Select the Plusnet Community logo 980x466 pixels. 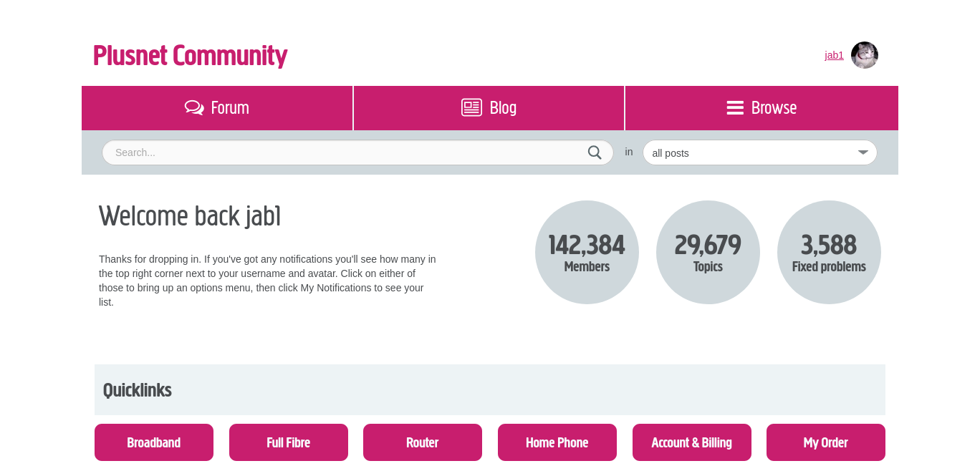190,55
